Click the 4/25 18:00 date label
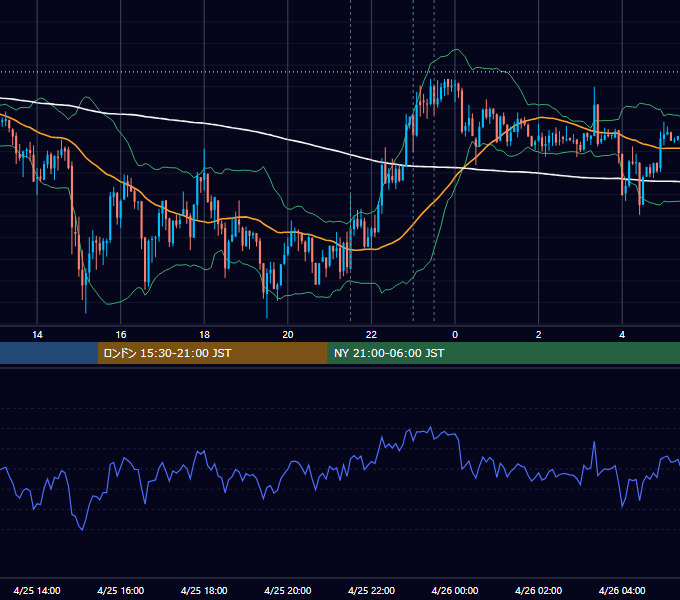Screen dimensions: 680x600 (x=204, y=590)
